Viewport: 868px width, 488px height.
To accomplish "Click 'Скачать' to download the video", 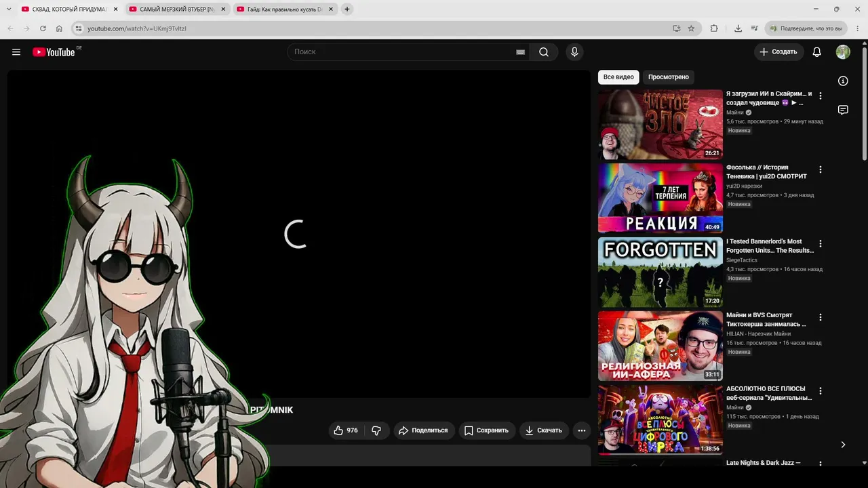I will (544, 430).
